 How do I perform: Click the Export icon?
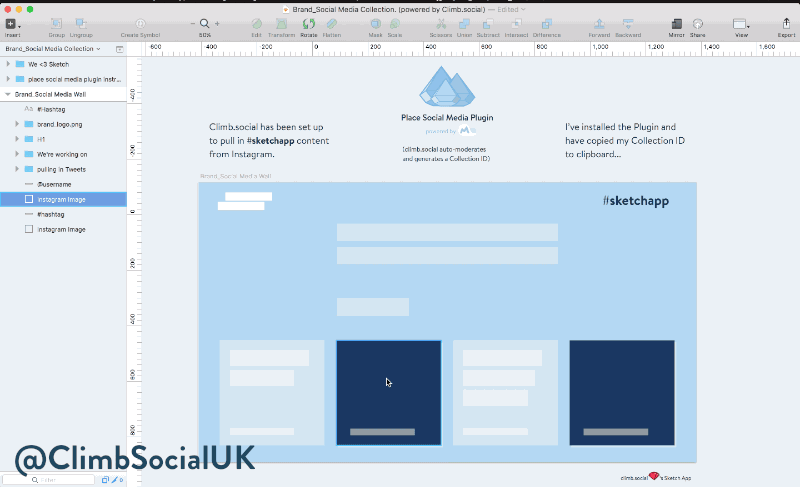786,23
